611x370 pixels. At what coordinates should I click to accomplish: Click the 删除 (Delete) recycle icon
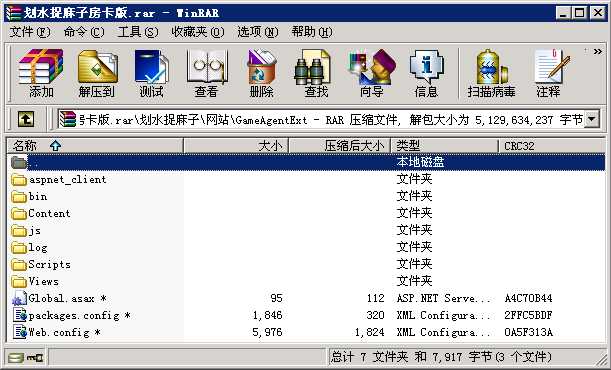(x=261, y=73)
